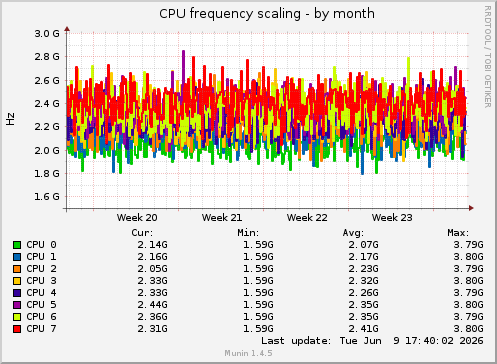Image resolution: width=497 pixels, height=364 pixels.
Task: Click CPU 6 current value 2.36G
Action: click(x=153, y=317)
